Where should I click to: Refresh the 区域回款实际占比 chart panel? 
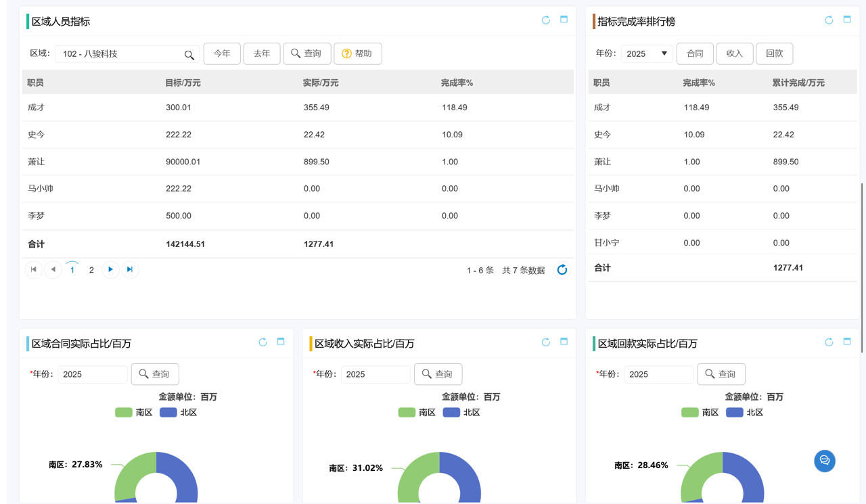coord(828,342)
